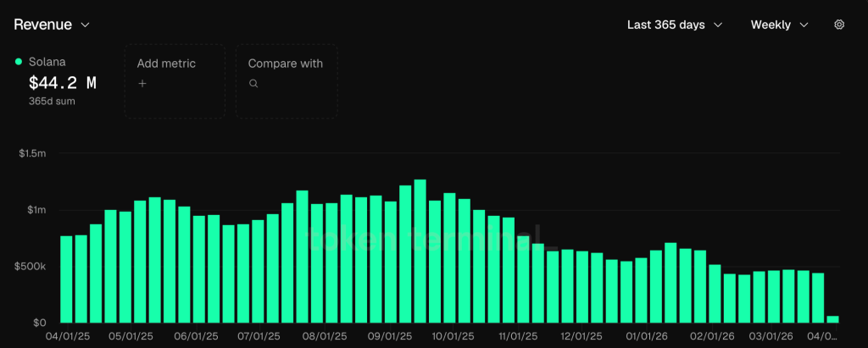This screenshot has height=348, width=868.
Task: Click the chevron next to Revenue title
Action: tap(85, 25)
